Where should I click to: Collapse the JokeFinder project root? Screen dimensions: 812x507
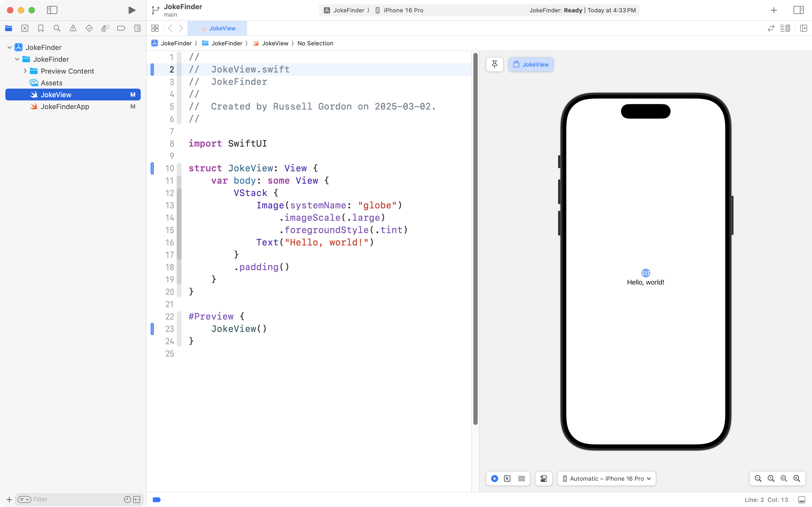coord(10,47)
